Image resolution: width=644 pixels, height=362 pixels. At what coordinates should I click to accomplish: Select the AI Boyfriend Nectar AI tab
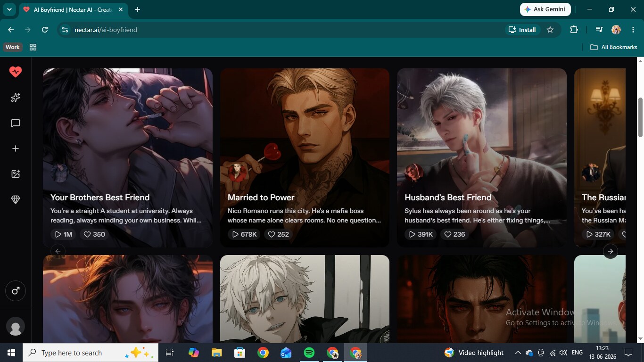click(x=73, y=9)
